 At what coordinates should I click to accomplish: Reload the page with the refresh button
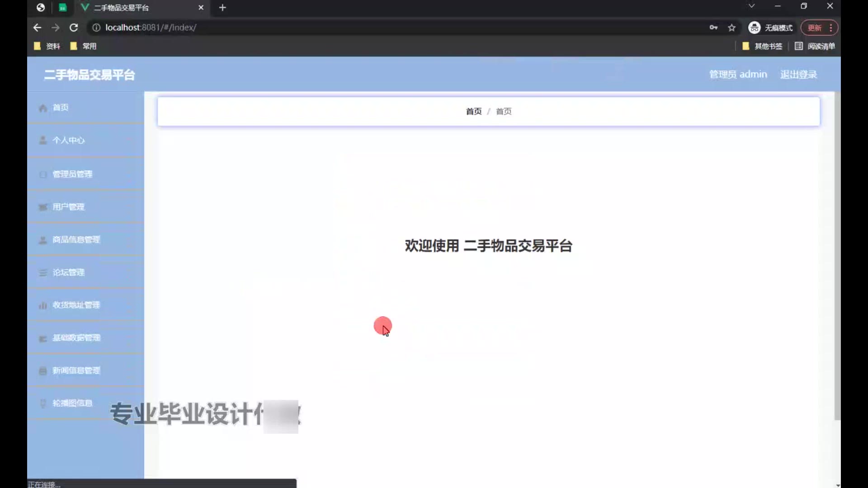pos(74,28)
